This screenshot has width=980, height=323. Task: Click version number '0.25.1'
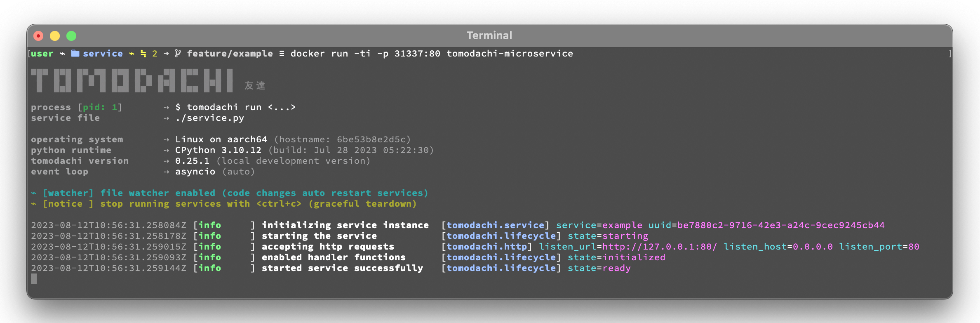192,161
